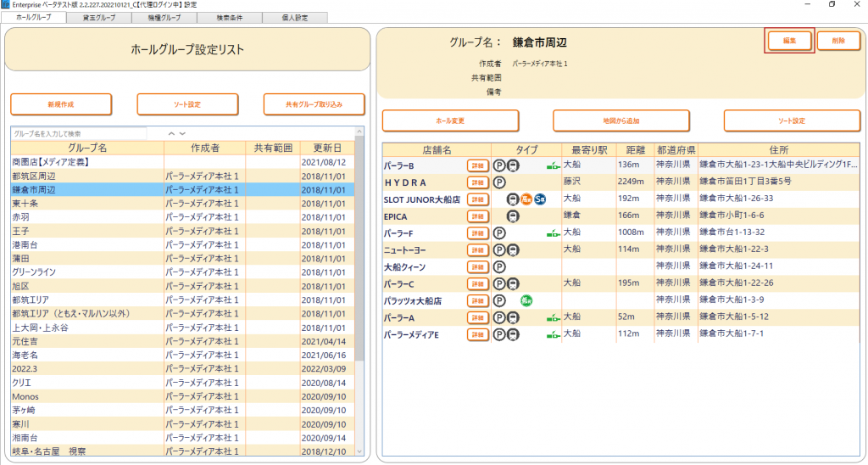Click parking icon in HYDRA row
This screenshot has height=465, width=868.
coord(499,182)
